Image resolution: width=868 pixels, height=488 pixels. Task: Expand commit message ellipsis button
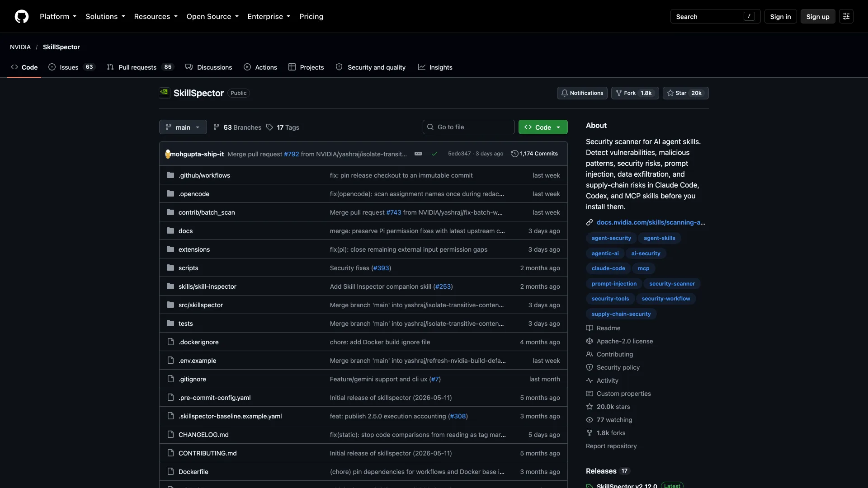point(418,154)
